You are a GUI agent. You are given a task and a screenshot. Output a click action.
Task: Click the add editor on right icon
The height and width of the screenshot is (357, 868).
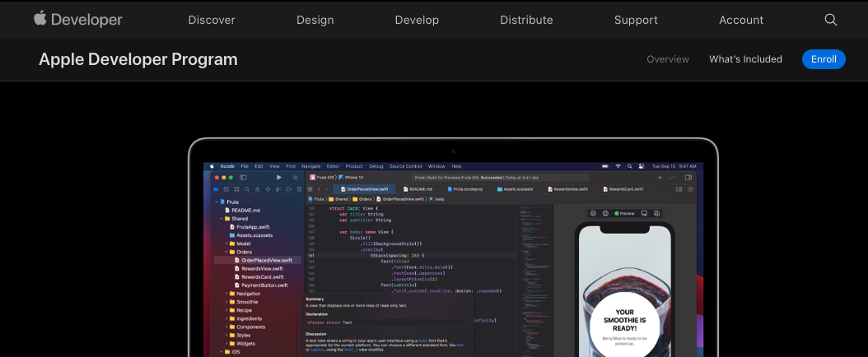[x=690, y=189]
